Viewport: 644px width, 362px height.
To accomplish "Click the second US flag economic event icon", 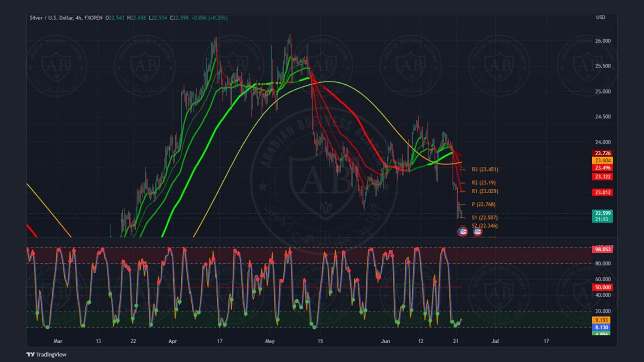I will [477, 232].
